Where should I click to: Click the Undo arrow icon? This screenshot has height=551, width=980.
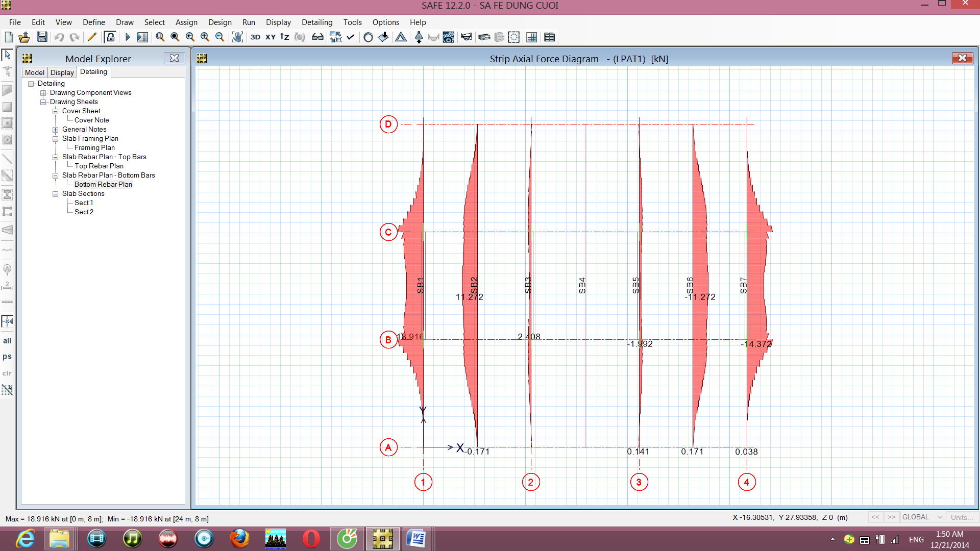59,37
